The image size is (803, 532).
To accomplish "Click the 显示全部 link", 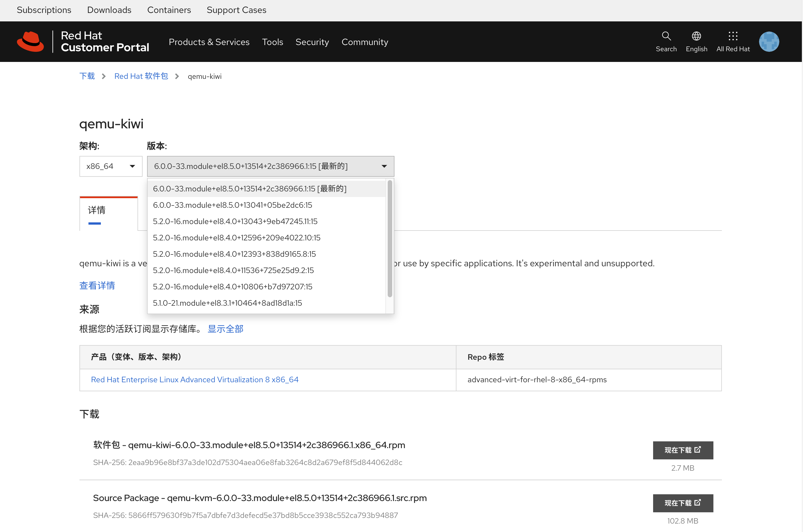I will [x=225, y=329].
